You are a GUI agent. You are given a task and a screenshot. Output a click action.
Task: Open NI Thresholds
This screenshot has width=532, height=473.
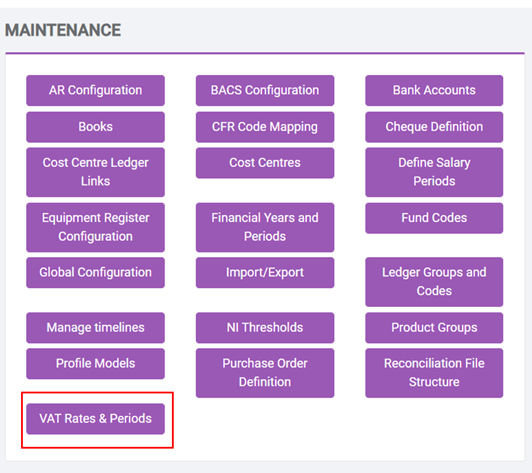(x=265, y=328)
